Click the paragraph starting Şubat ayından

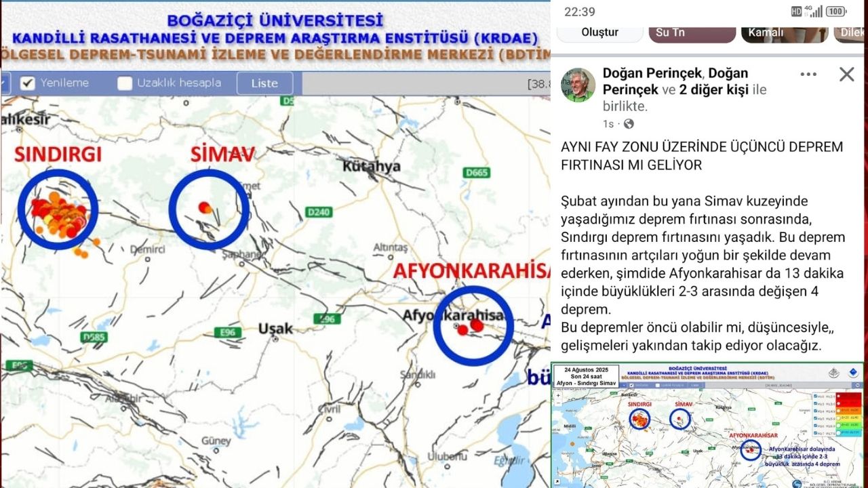coord(703,256)
